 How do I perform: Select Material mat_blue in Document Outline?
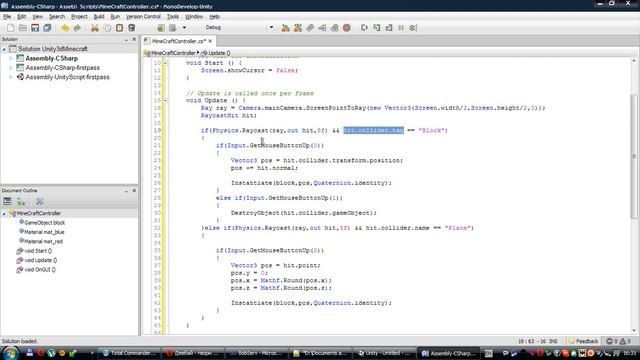44,232
